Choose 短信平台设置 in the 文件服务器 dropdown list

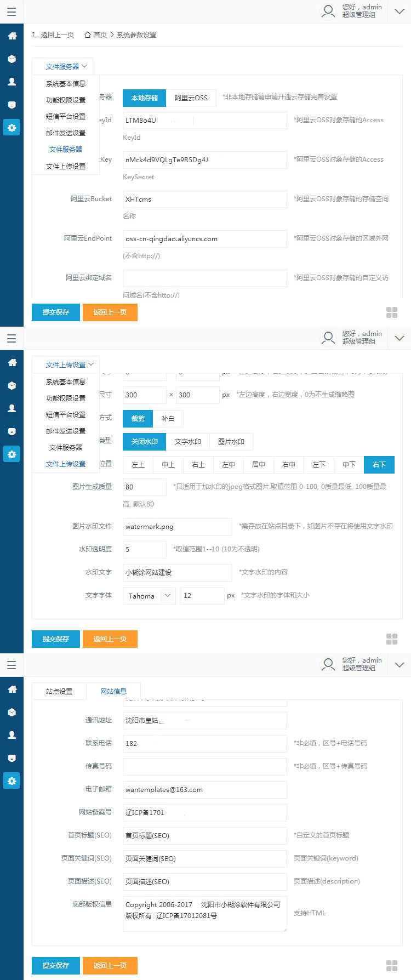point(66,116)
